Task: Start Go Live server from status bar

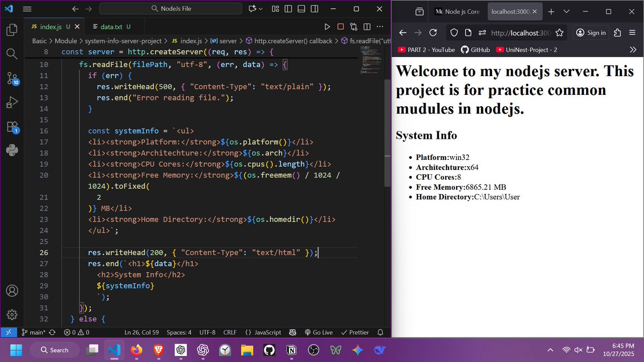Action: (x=319, y=332)
